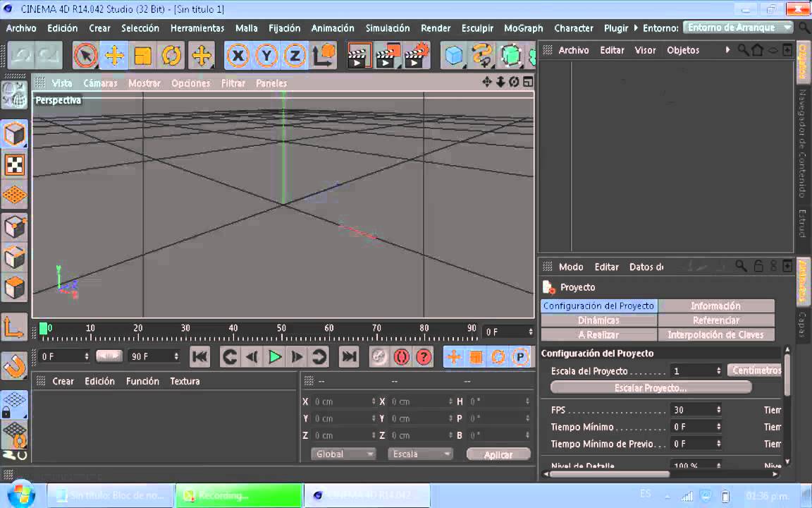Select Workplane mode orange grid icon
This screenshot has width=812, height=508.
click(x=15, y=195)
